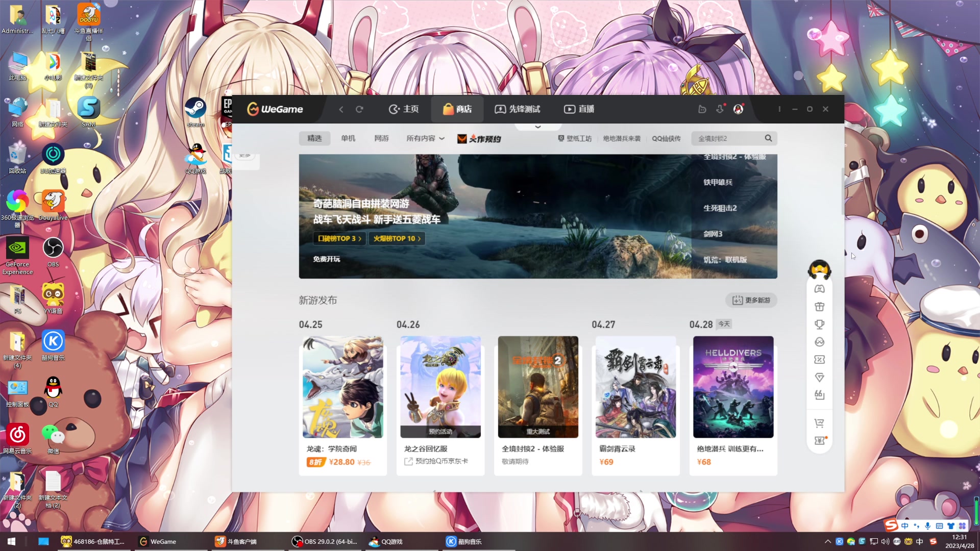The width and height of the screenshot is (980, 551).
Task: Open the HELLDIVERS game cover thumbnail
Action: click(733, 387)
